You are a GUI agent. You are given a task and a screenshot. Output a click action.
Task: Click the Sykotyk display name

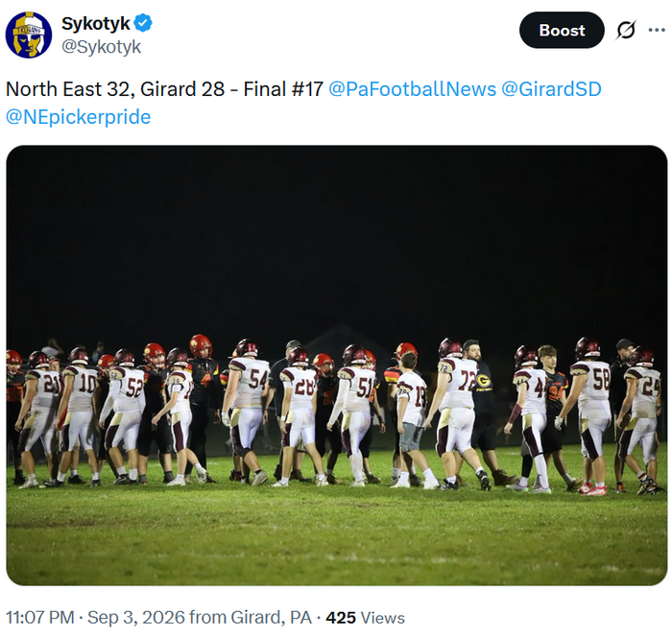point(96,24)
